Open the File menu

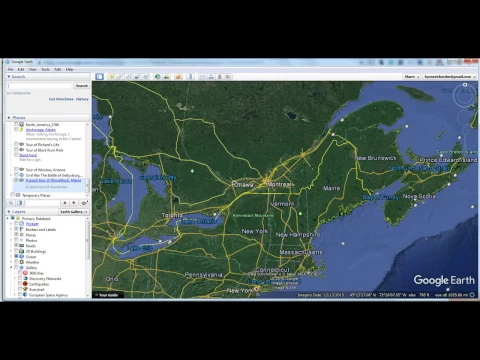pos(10,69)
